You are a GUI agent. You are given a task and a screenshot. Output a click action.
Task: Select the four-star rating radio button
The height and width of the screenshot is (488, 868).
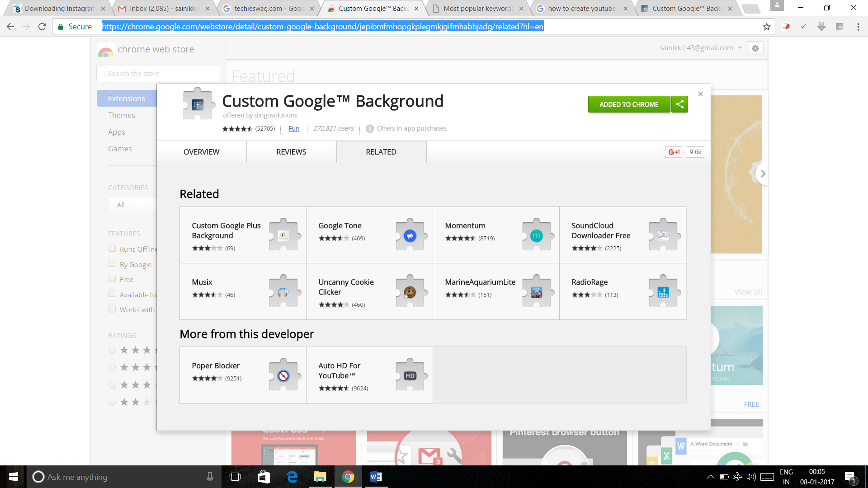click(x=112, y=367)
